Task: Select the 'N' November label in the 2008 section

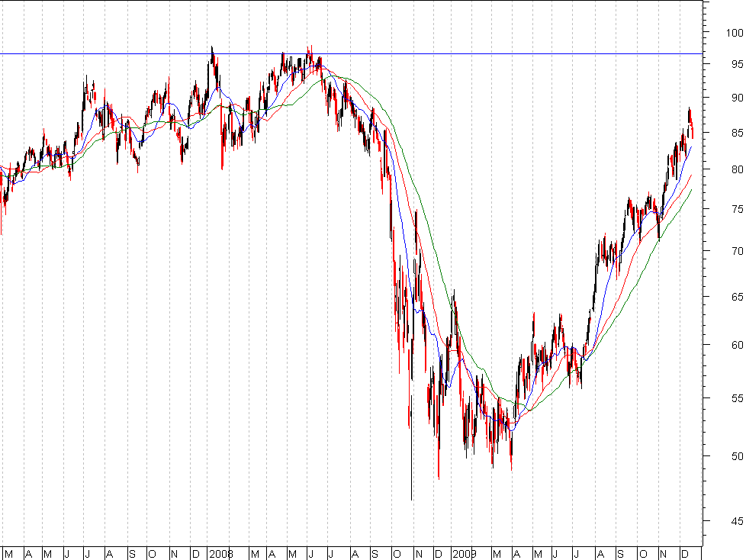Action: (x=419, y=554)
